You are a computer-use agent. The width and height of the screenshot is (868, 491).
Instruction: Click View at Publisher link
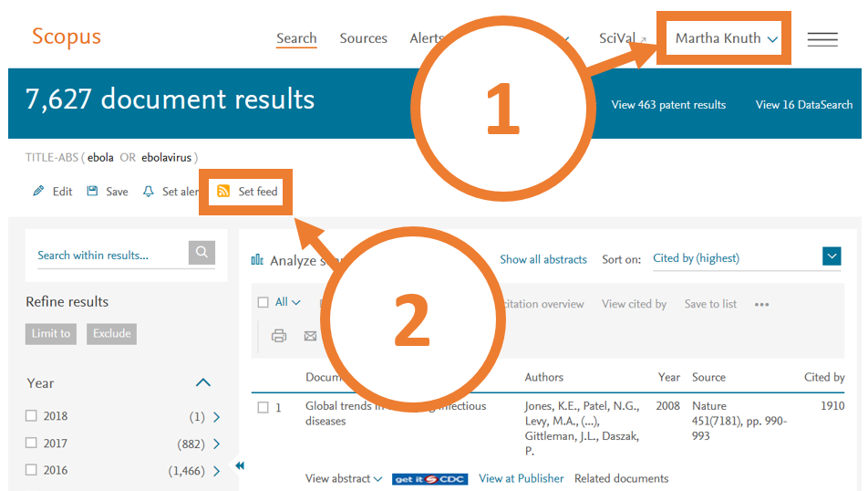click(x=521, y=478)
